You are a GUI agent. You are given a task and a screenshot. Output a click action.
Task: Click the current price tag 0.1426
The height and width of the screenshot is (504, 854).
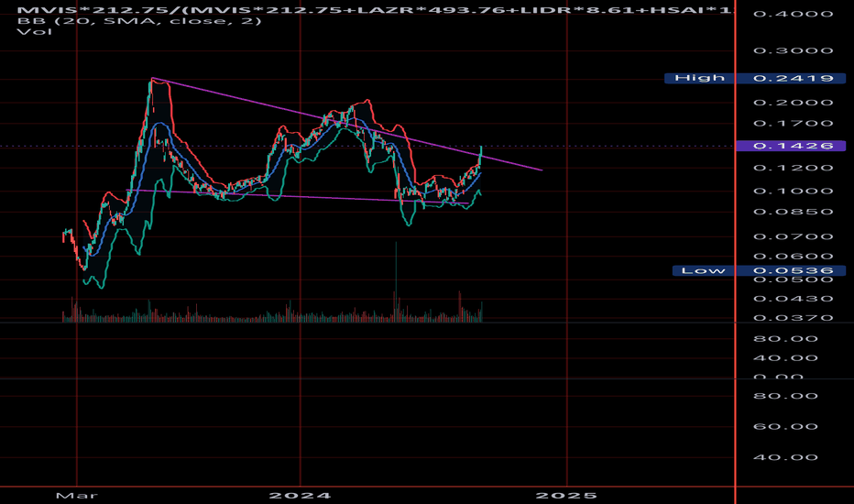[790, 146]
